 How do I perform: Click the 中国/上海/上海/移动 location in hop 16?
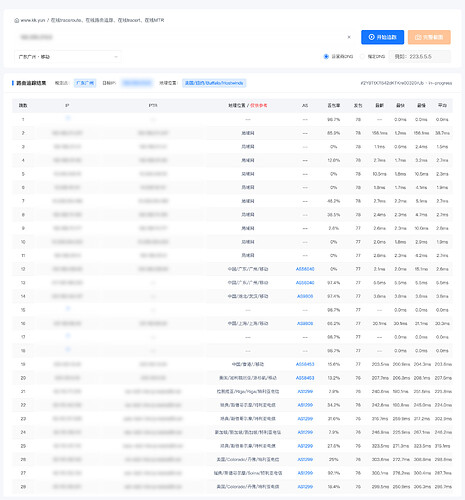click(x=248, y=323)
